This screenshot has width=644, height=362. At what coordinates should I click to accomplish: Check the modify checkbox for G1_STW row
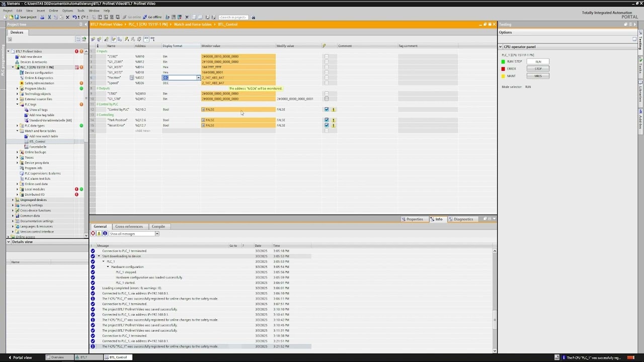click(x=327, y=99)
